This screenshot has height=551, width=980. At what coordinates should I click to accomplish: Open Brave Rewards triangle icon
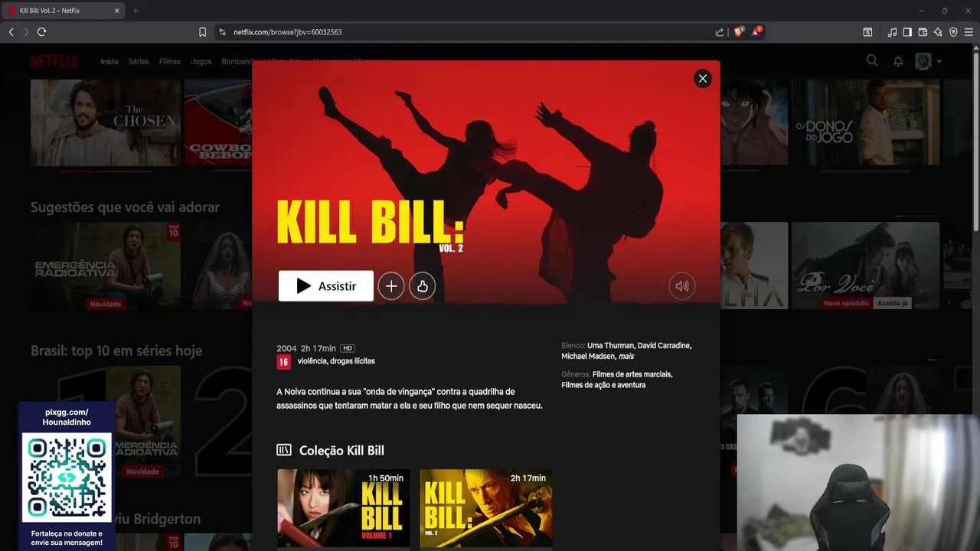pyautogui.click(x=756, y=32)
